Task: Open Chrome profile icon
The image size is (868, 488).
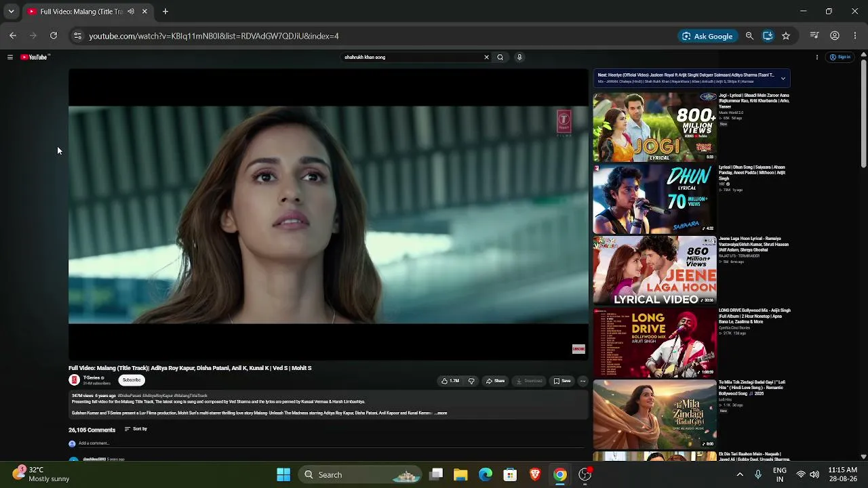Action: (835, 36)
